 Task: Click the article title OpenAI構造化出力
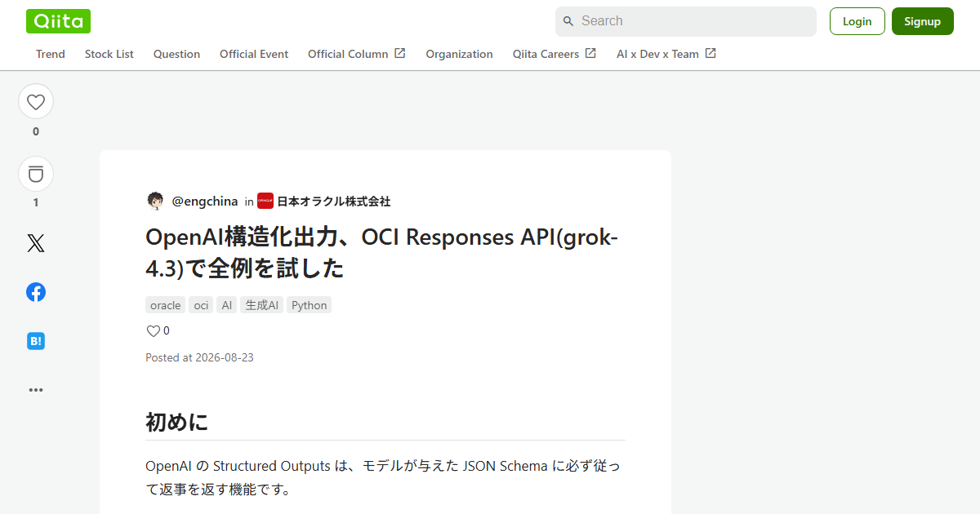coord(382,252)
